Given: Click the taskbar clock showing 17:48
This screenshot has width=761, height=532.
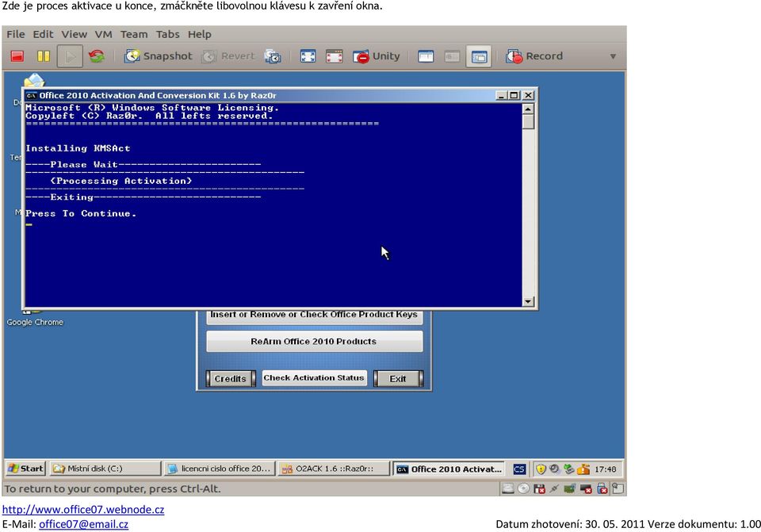Looking at the screenshot, I should [x=605, y=469].
